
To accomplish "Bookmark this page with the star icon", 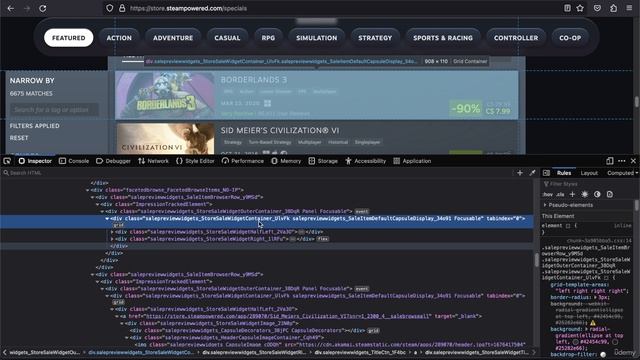I will [580, 8].
